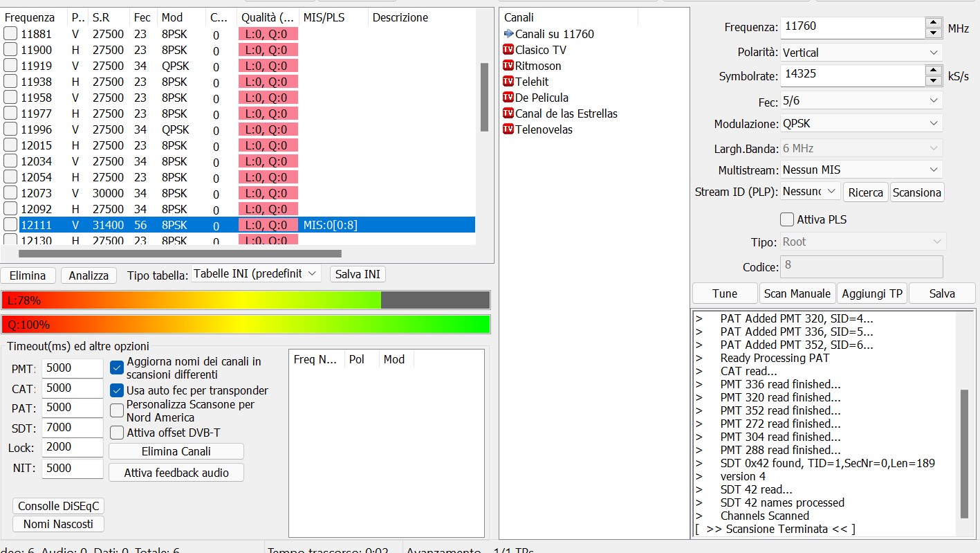The height and width of the screenshot is (553, 980).
Task: Click the arrow icon of Canali su 11760
Action: tap(508, 34)
